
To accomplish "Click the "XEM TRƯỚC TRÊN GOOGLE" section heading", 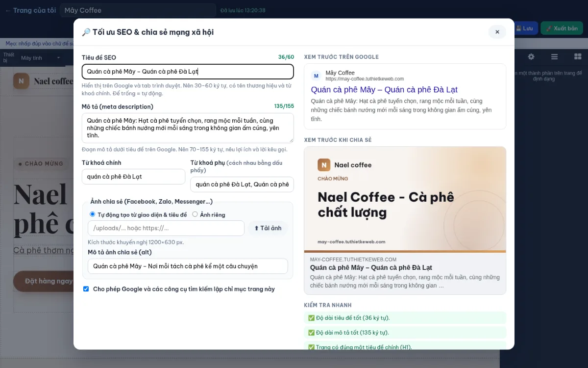I will point(342,57).
